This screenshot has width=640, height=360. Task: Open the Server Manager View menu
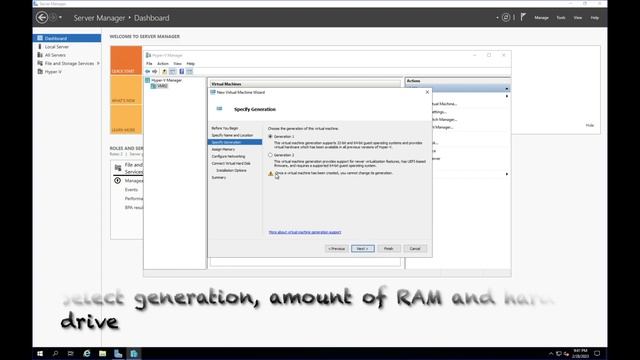[578, 18]
